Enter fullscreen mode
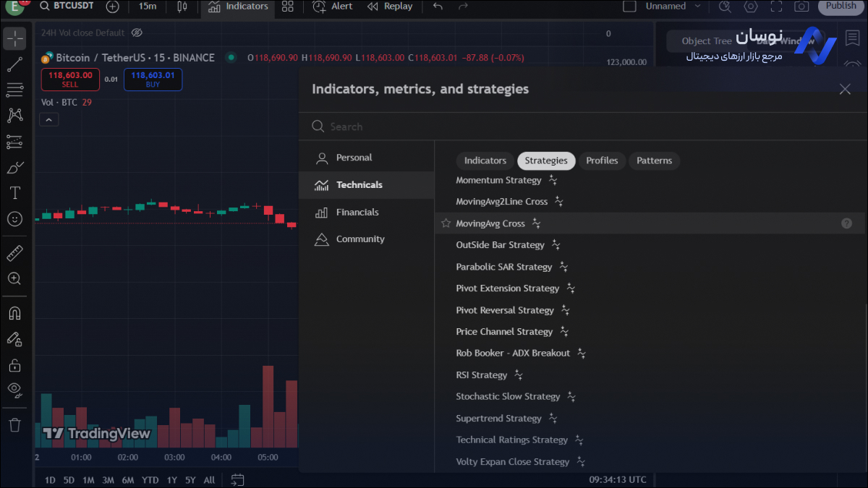868x488 pixels. [x=776, y=7]
